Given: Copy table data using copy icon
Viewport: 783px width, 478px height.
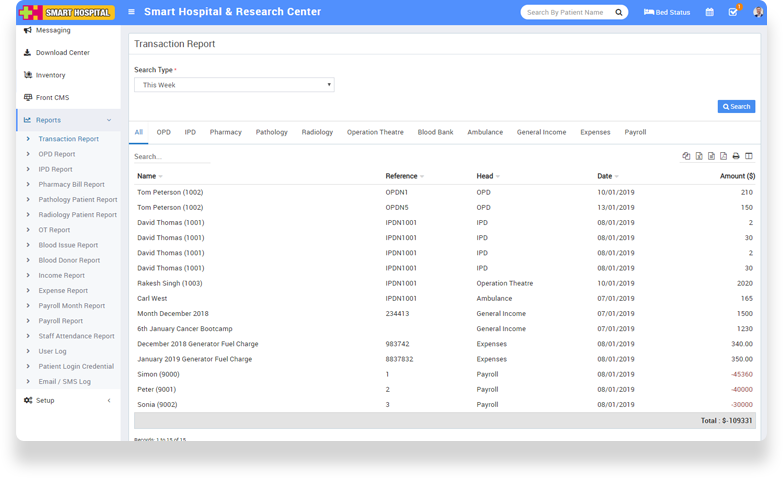Looking at the screenshot, I should (686, 156).
